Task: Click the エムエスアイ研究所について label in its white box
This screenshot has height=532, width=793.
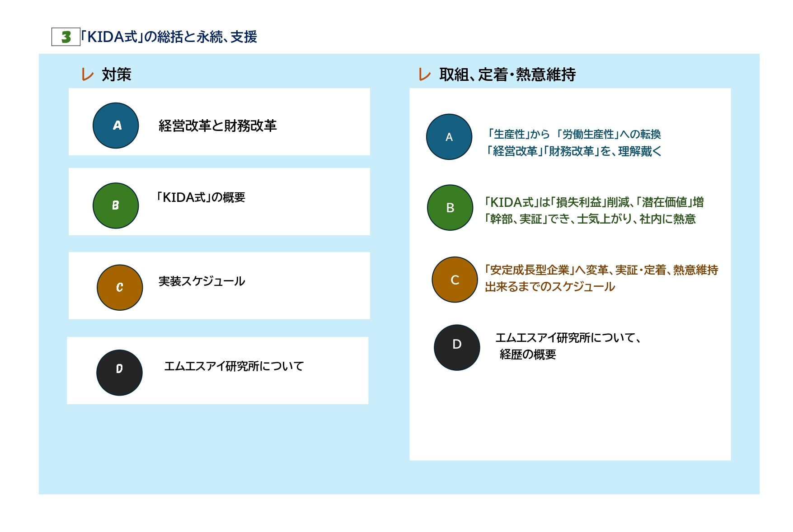Action: point(234,366)
